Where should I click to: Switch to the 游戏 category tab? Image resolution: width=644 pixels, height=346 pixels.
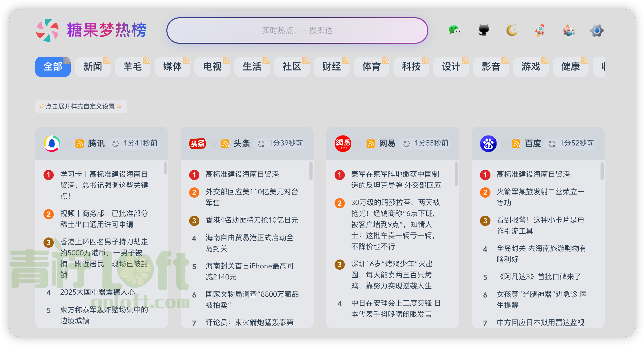pos(531,67)
